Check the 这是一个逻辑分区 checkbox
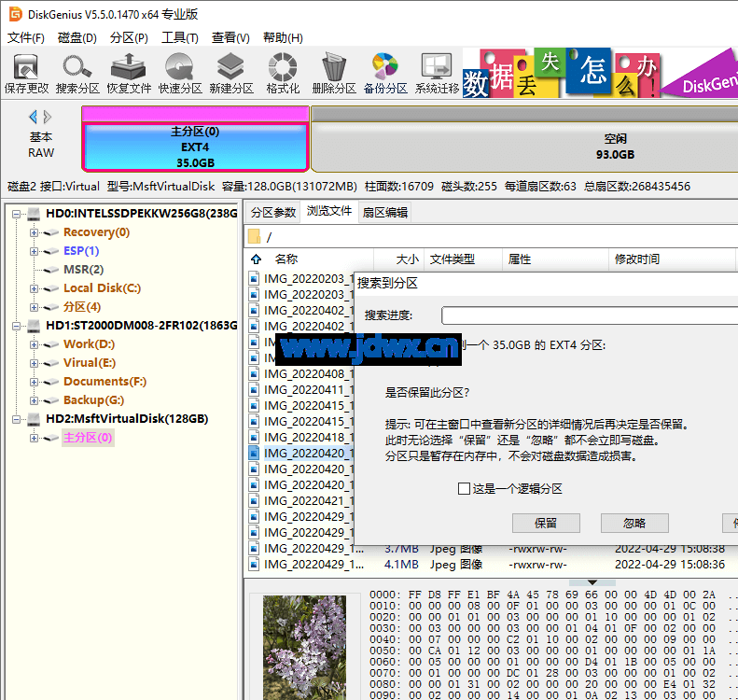The height and width of the screenshot is (700, 738). coord(464,489)
